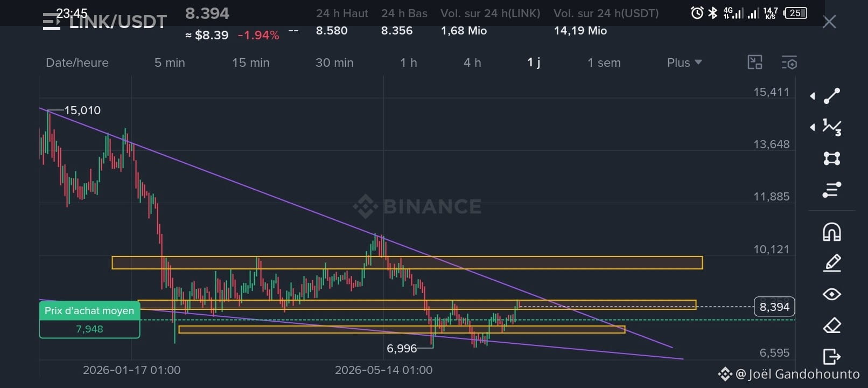Tap the 24 h Haut value 8.580
Image resolution: width=868 pixels, height=388 pixels.
click(332, 31)
